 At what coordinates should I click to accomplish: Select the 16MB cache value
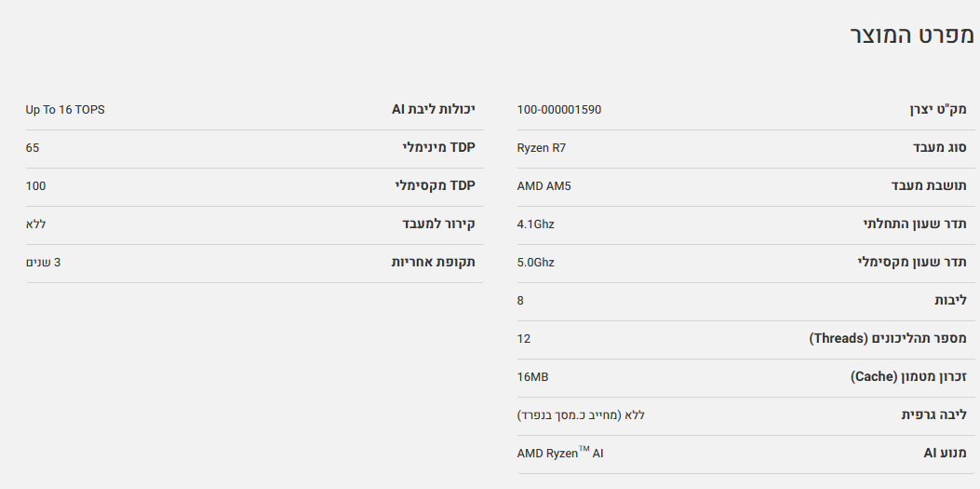click(x=533, y=377)
